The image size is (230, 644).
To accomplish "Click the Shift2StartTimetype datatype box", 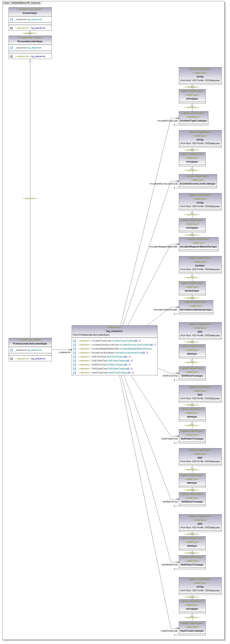I will click(x=192, y=562).
